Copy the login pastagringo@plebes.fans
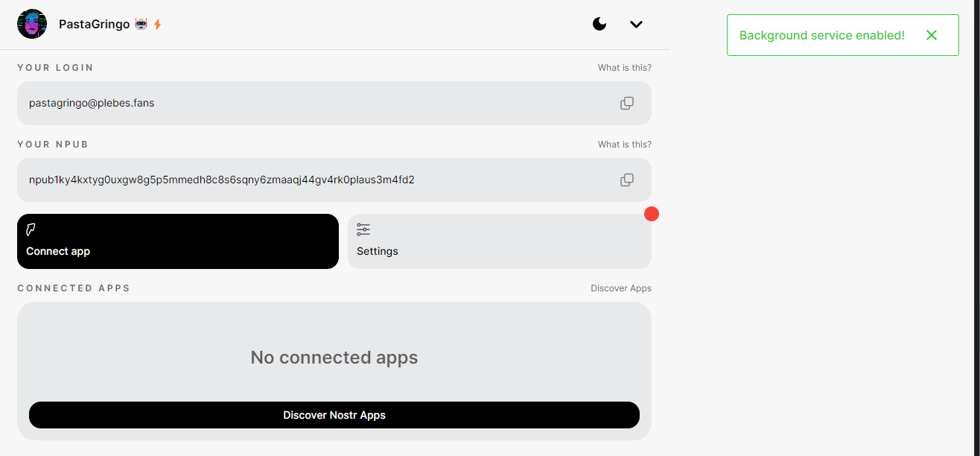The image size is (980, 456). [627, 103]
